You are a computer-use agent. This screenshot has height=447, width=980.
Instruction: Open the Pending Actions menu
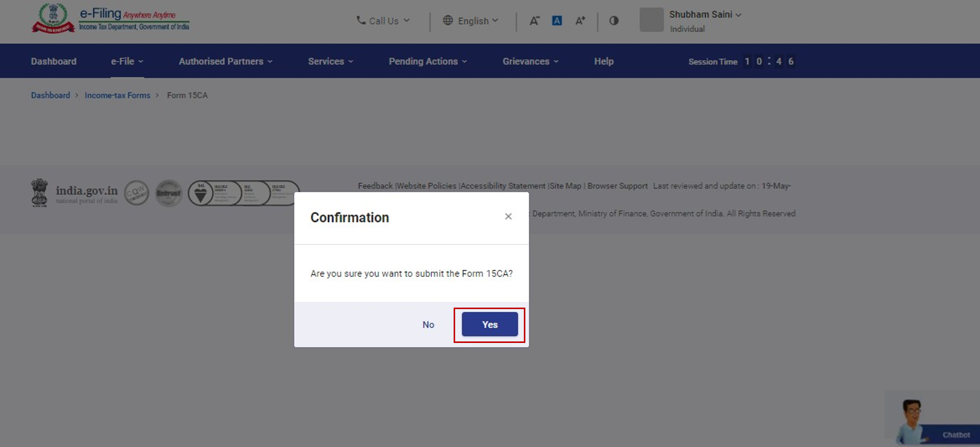427,61
